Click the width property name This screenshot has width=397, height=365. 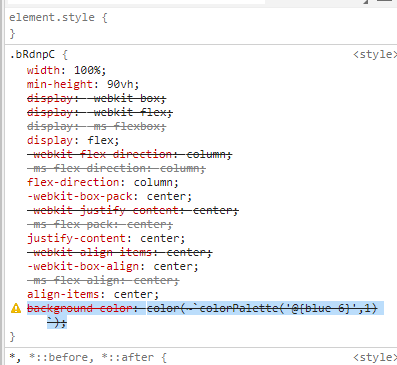click(43, 70)
